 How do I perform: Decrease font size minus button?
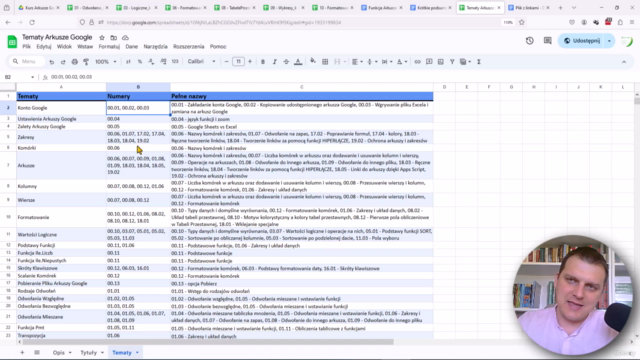227,62
